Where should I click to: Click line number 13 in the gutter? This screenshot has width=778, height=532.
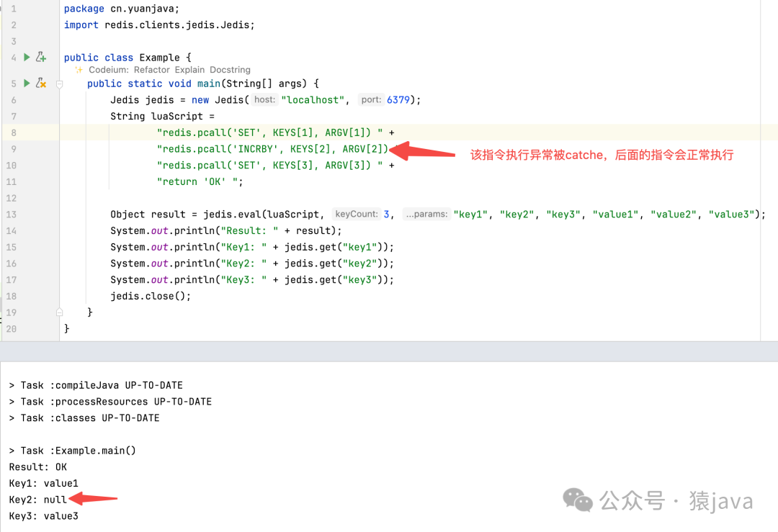11,215
